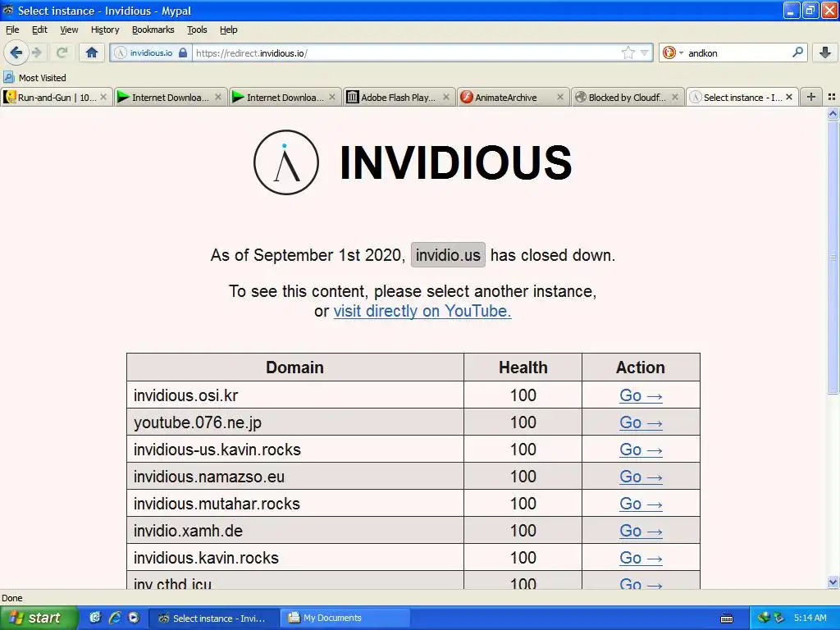This screenshot has width=840, height=630.
Task: Close the AnimateArchive tab
Action: pos(560,97)
